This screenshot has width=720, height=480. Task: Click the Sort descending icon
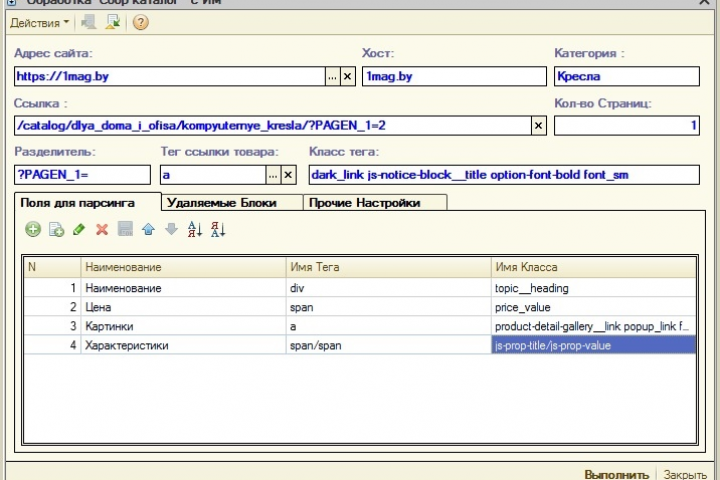click(x=218, y=229)
